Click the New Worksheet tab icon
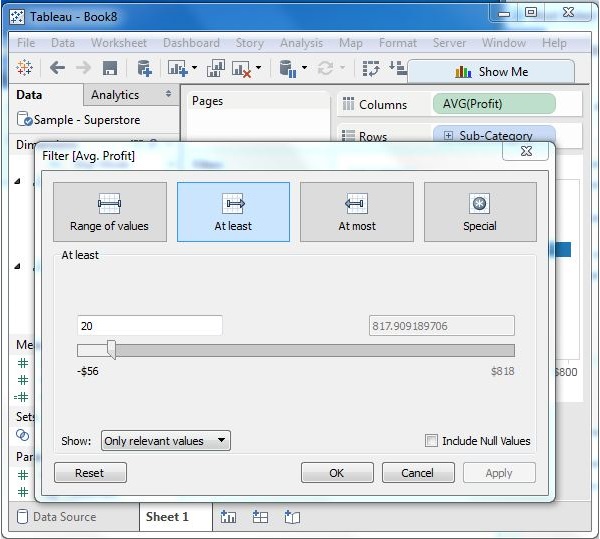The width and height of the screenshot is (600, 539). (229, 517)
